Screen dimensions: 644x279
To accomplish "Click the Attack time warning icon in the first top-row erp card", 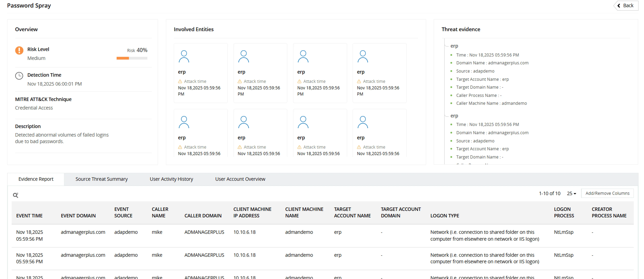I will (180, 81).
